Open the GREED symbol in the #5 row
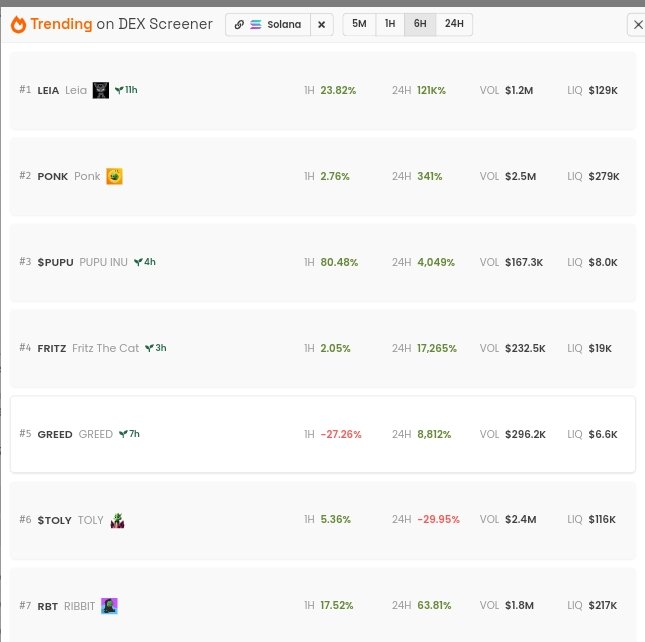 tap(55, 434)
